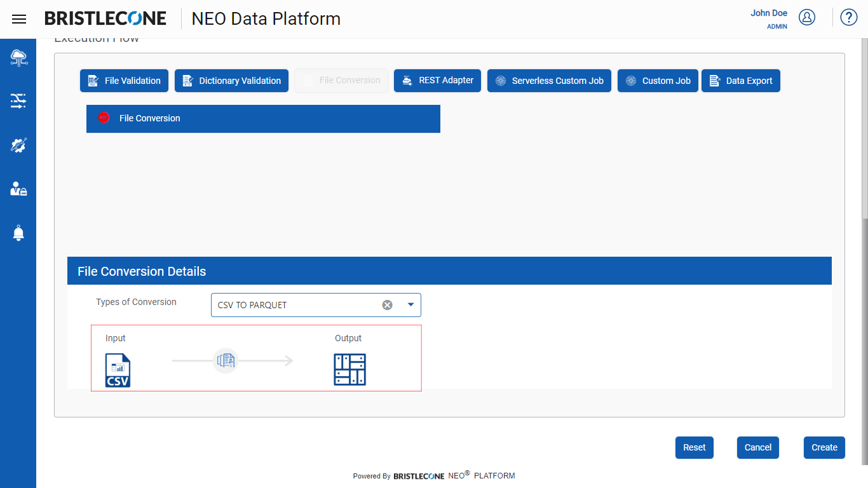
Task: Open the user lock admin sidebar icon
Action: pos(18,189)
